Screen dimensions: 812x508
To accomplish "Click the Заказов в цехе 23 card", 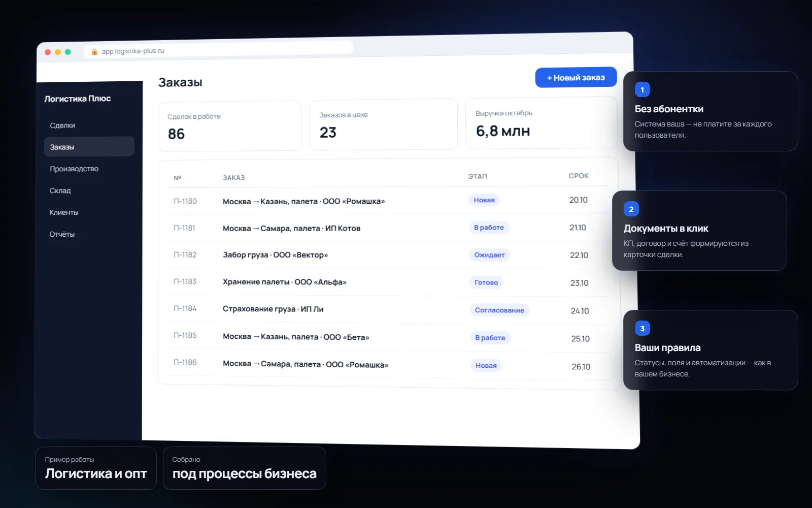I will pos(384,124).
